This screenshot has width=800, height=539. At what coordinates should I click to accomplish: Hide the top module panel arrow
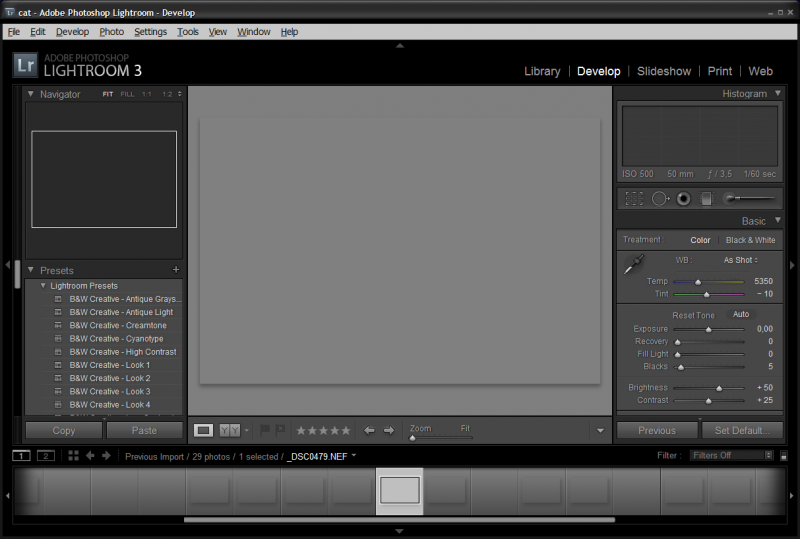(400, 45)
